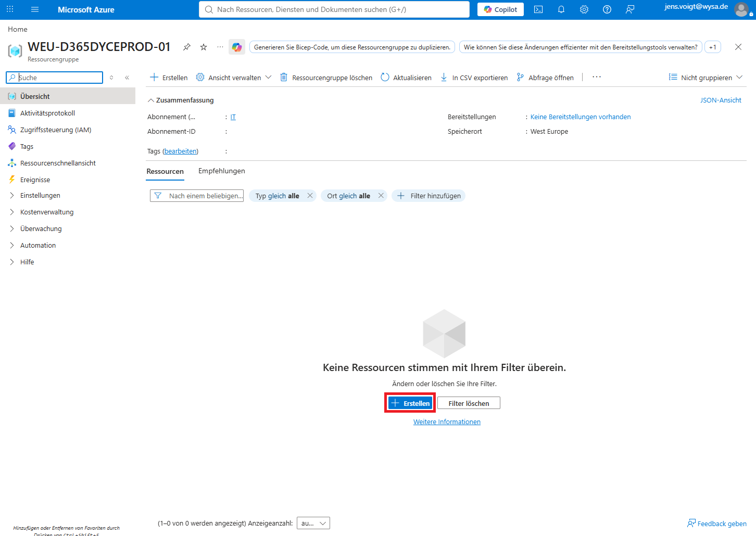Image resolution: width=756 pixels, height=536 pixels.
Task: Close the resource group blade
Action: pos(738,47)
